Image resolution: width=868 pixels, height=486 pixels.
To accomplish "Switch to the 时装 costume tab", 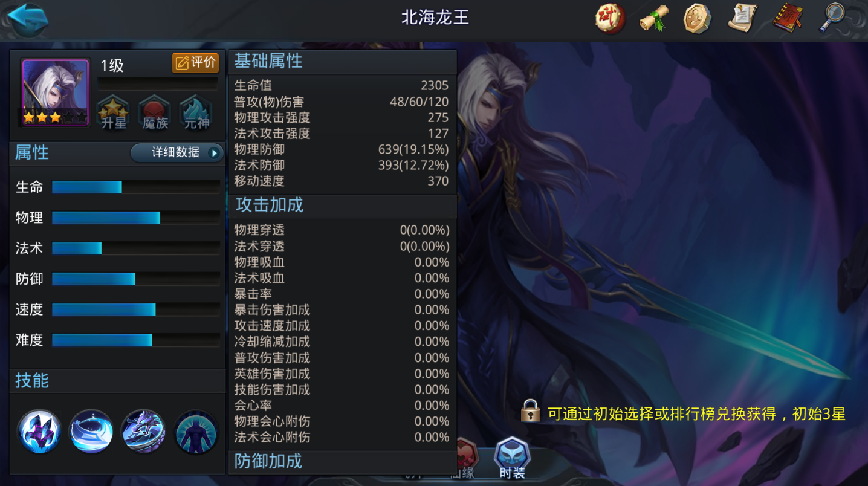I will pyautogui.click(x=512, y=459).
